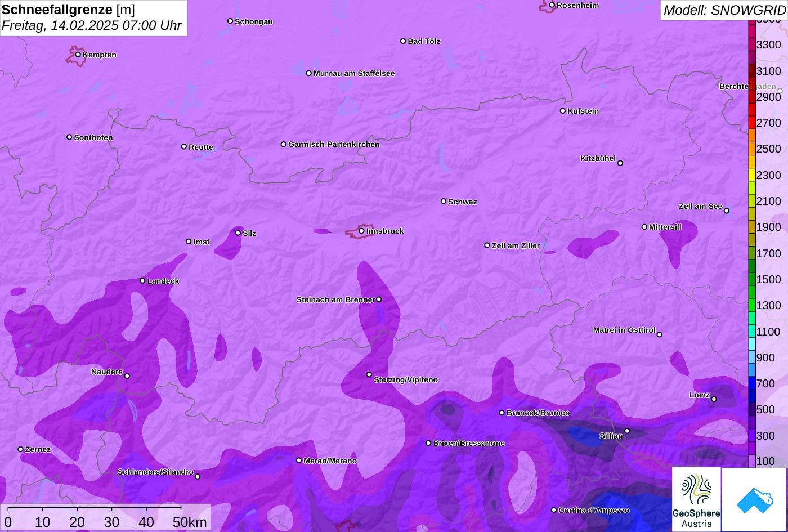
Task: Click the Rosenheim marker dot
Action: click(x=552, y=5)
